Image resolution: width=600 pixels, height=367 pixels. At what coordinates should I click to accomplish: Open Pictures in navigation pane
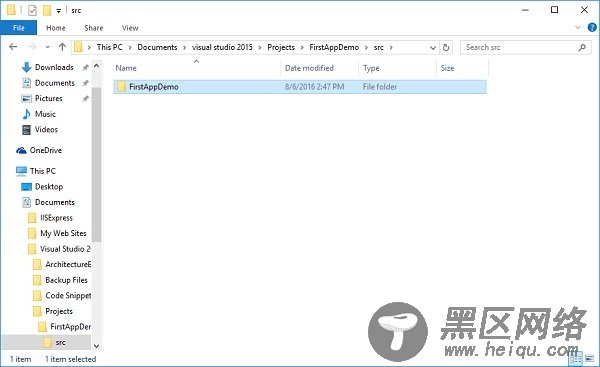(49, 98)
